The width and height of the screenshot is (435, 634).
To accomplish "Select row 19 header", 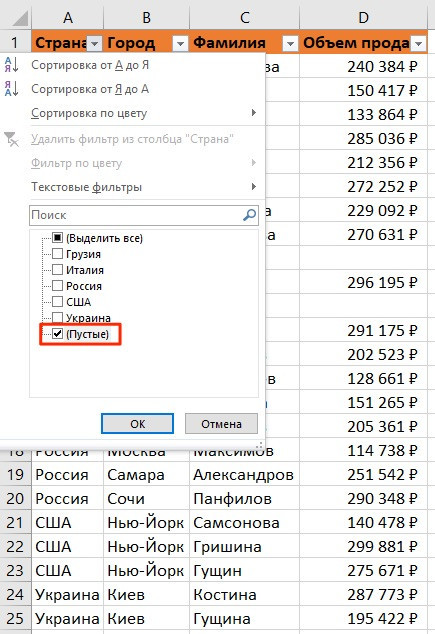I will [15, 474].
